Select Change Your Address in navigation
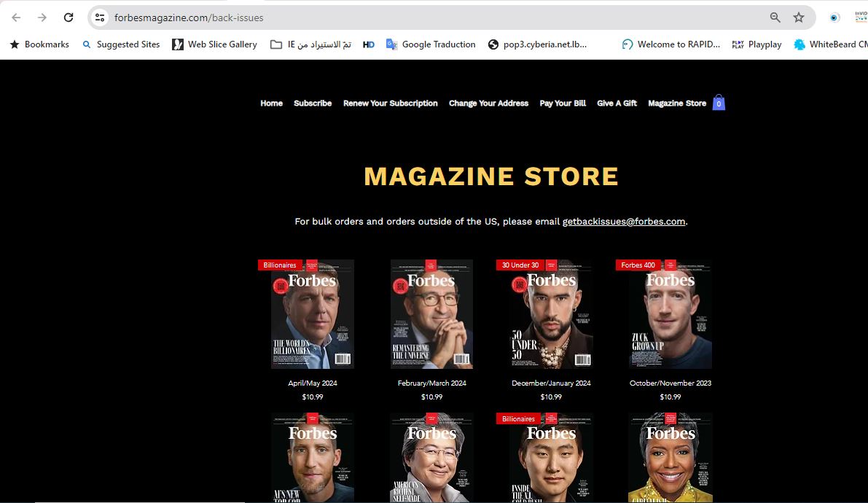This screenshot has height=503, width=868. pyautogui.click(x=488, y=104)
